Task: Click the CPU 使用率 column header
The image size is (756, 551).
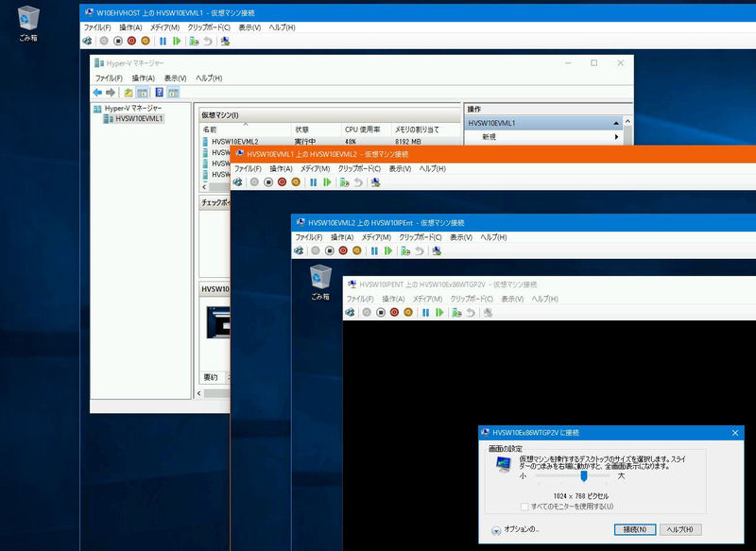Action: coord(366,129)
